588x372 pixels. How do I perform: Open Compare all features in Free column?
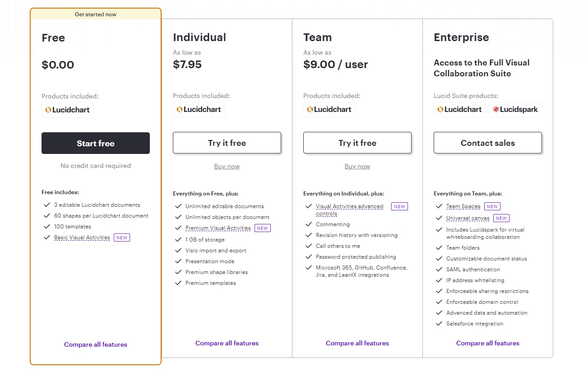tap(96, 344)
